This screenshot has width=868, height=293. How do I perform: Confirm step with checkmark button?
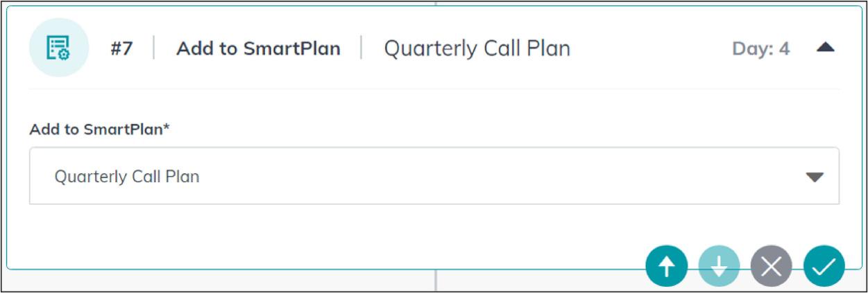coord(824,267)
